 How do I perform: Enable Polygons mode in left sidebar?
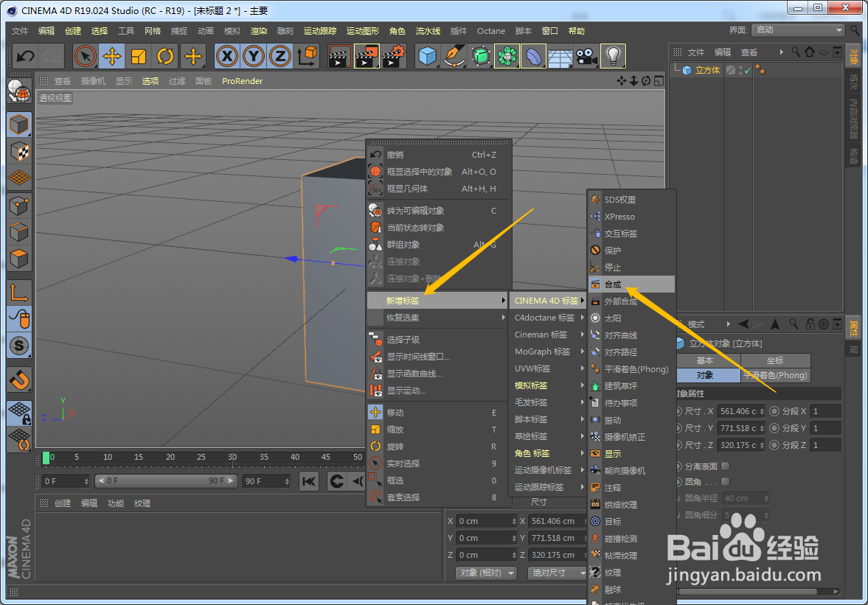pos(19,259)
